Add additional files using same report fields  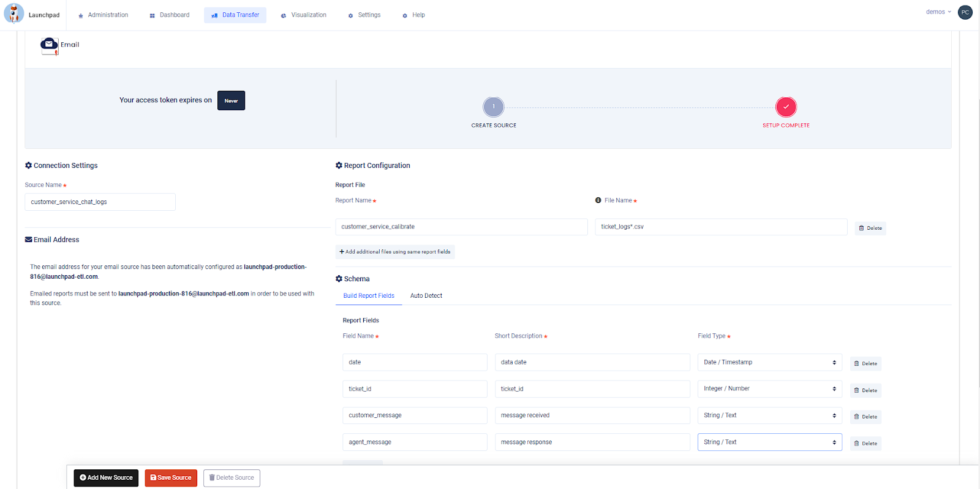395,252
